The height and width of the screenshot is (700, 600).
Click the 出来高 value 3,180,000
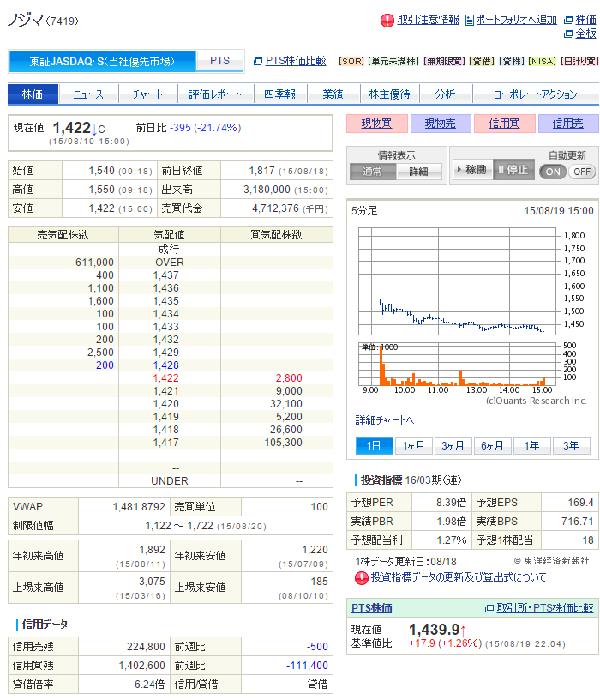[267, 190]
